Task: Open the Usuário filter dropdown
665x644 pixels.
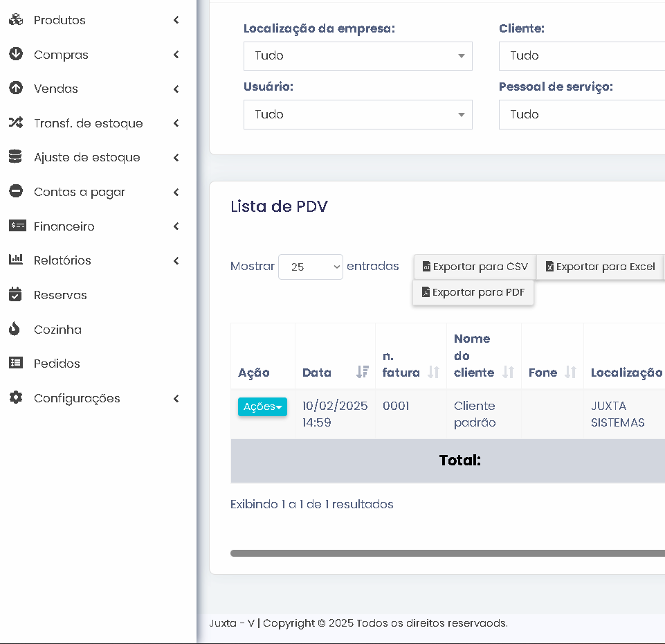Action: pyautogui.click(x=358, y=115)
